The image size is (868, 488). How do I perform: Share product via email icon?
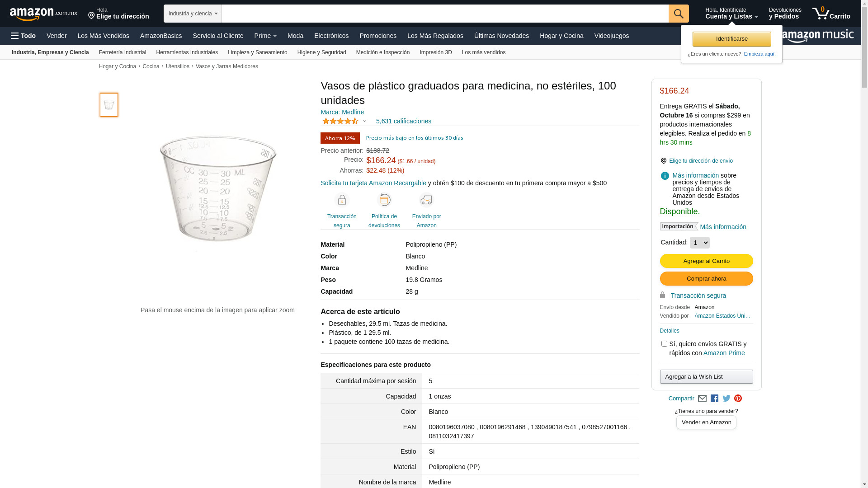tap(702, 399)
